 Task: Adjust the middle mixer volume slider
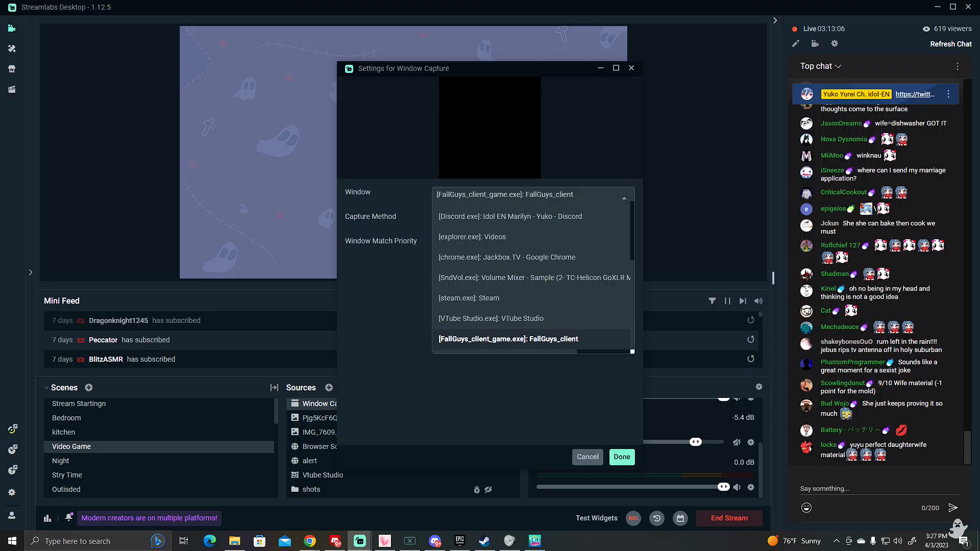696,442
